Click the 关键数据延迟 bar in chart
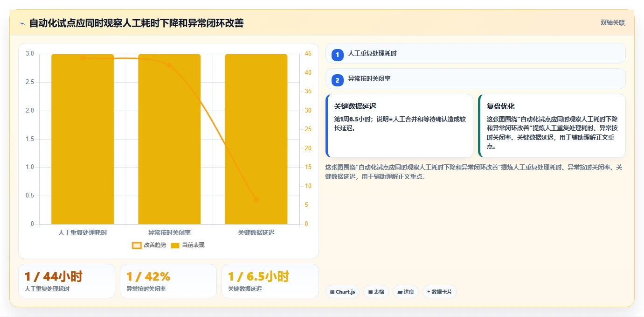 tap(256, 139)
